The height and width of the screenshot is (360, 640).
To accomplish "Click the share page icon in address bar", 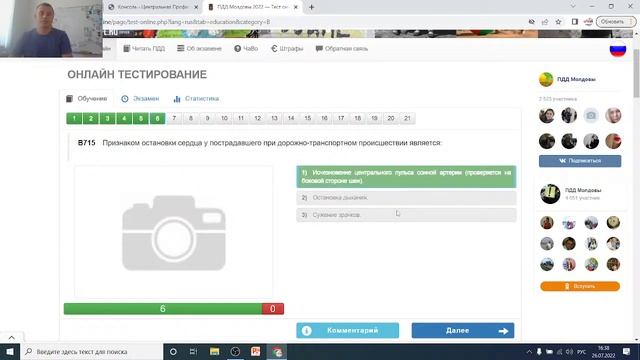I will [545, 22].
